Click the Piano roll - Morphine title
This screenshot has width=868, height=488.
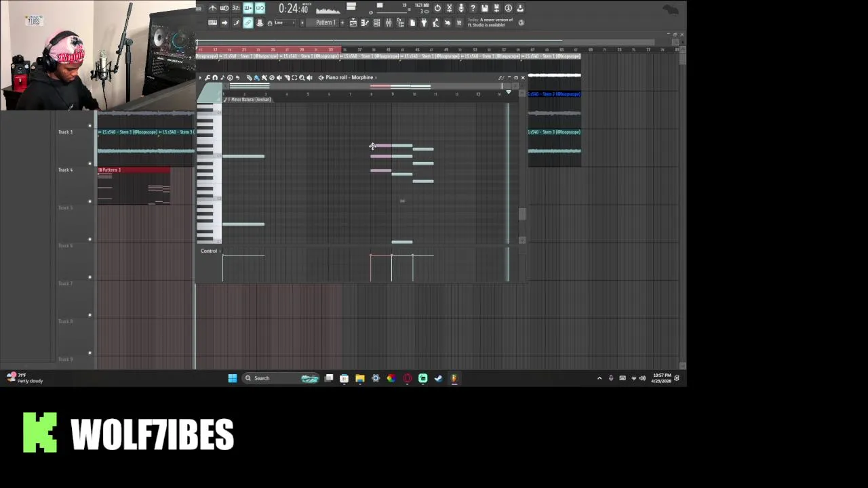coord(349,77)
